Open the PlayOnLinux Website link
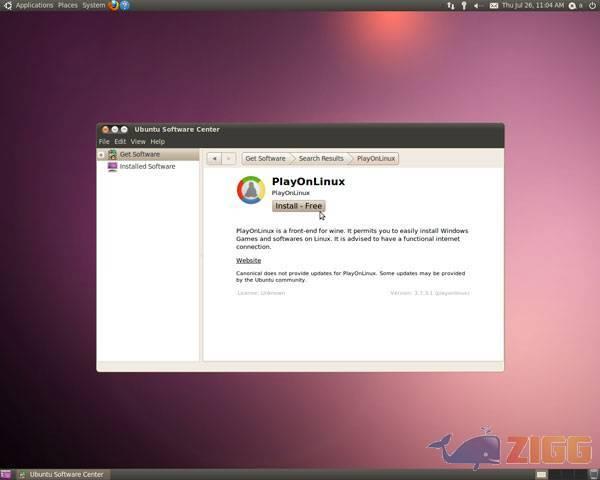600x480 pixels. click(x=248, y=260)
